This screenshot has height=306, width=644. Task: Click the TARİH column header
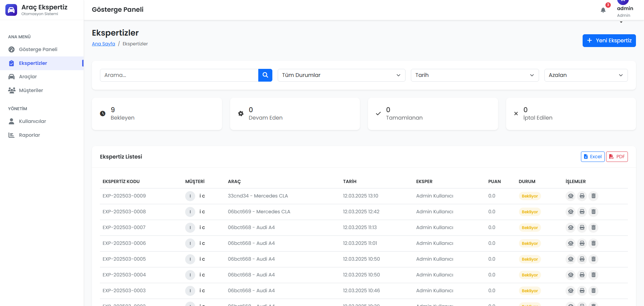[x=350, y=182]
